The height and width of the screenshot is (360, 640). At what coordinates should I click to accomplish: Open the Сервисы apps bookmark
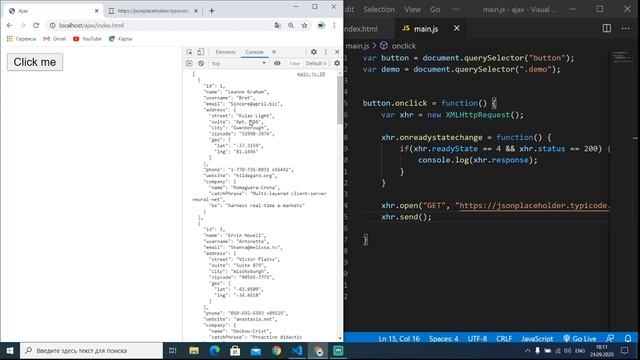21,39
